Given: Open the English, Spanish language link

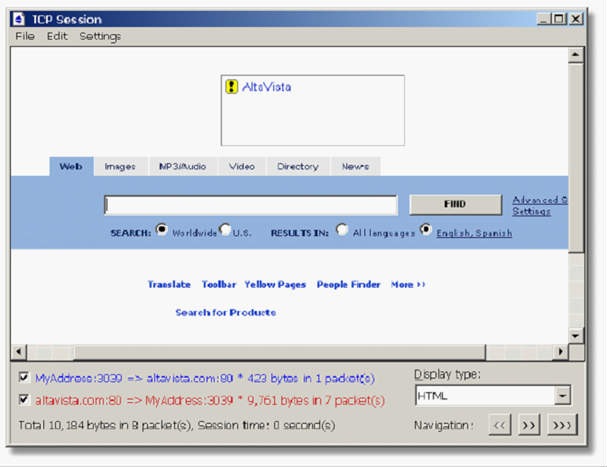Looking at the screenshot, I should 474,233.
